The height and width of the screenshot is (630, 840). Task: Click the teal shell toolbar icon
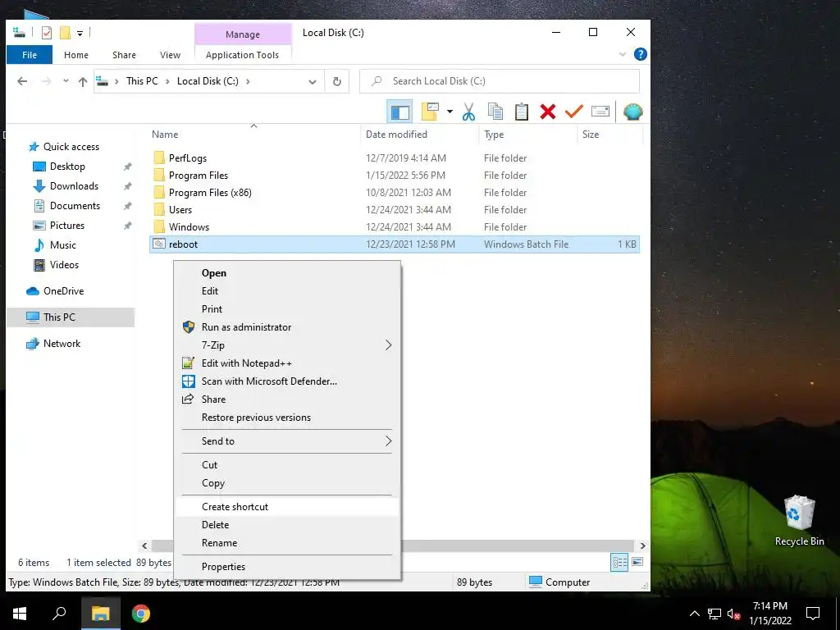point(632,112)
